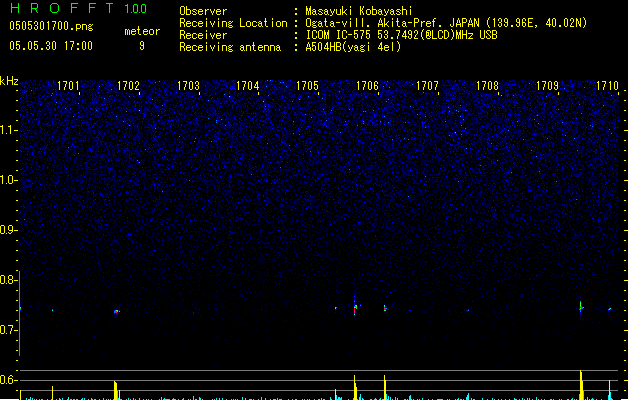629x400 pixels.
Task: Click the meteor echo at 1710
Action: 610,309
